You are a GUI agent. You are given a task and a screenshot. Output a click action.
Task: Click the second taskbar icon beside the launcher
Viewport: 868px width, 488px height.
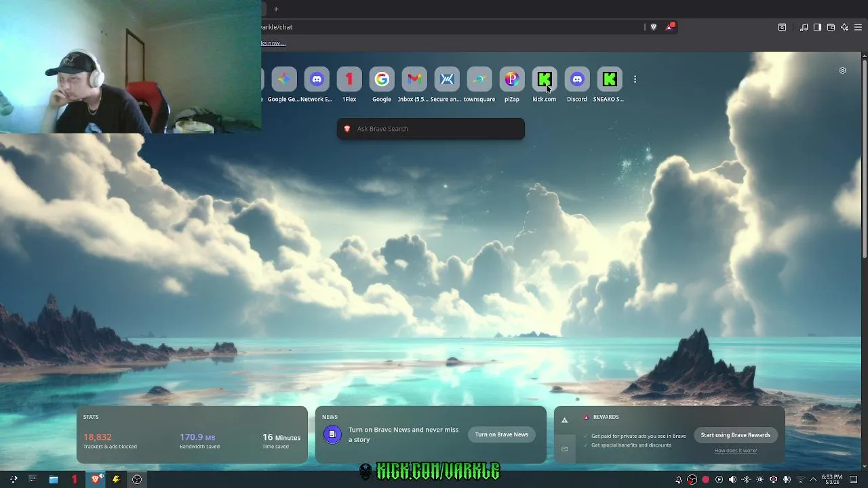32,479
